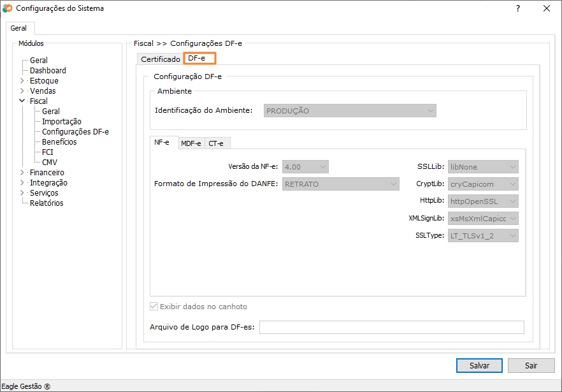Image resolution: width=562 pixels, height=392 pixels.
Task: Open the SSLLib dropdown
Action: 483,167
